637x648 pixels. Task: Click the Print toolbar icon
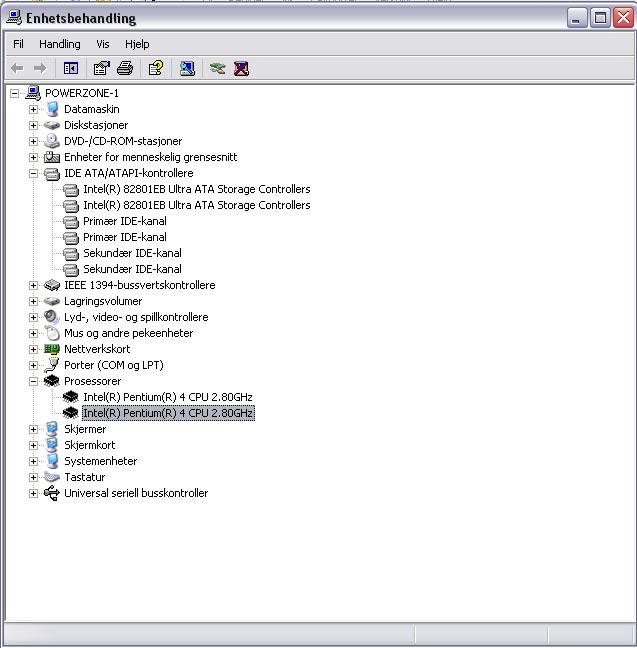tap(125, 68)
